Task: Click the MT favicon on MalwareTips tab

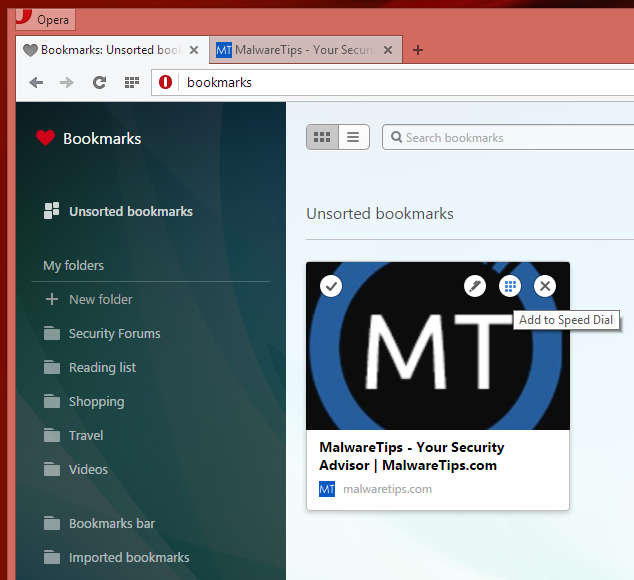Action: point(224,50)
